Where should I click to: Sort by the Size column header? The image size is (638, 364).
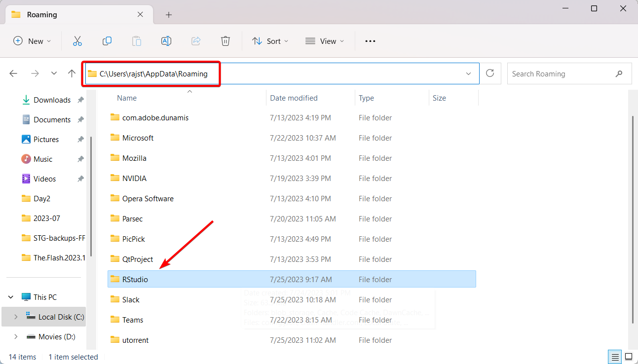click(439, 98)
